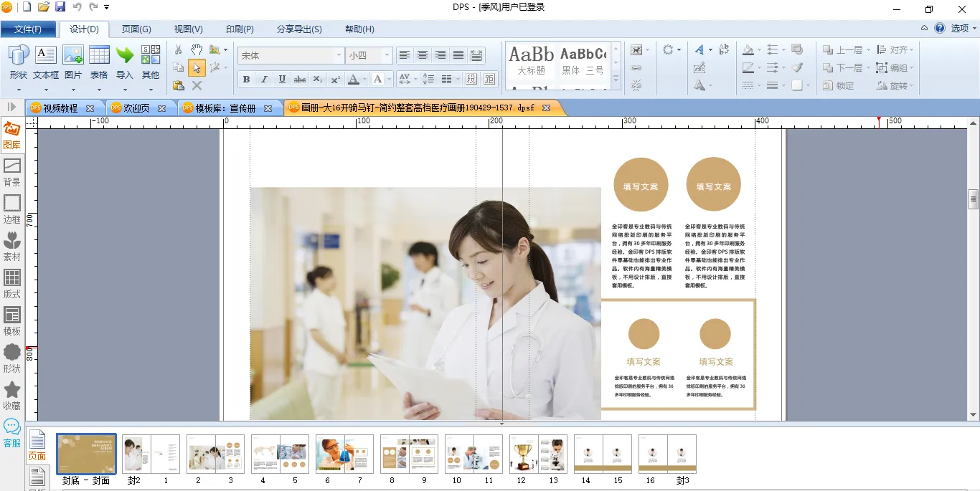Screen dimensions: 980x491
Task: Expand the 形状 shape dropdown arrow
Action: click(x=19, y=90)
